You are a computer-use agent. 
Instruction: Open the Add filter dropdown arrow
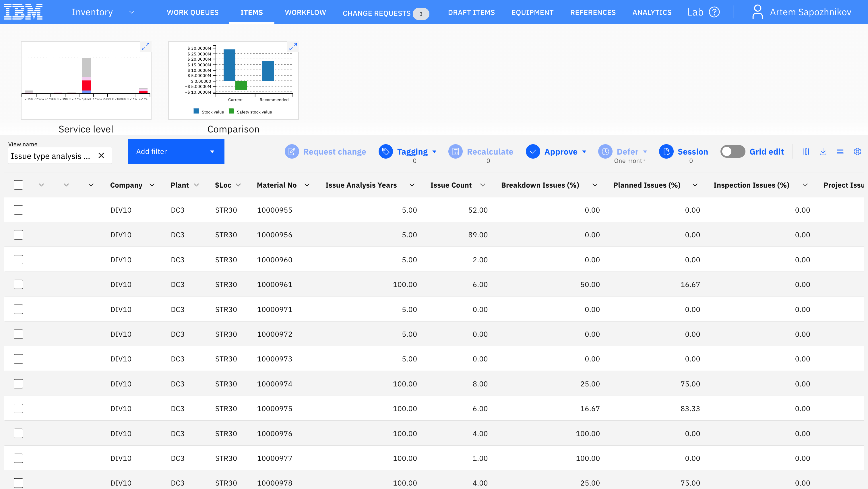[x=212, y=152]
